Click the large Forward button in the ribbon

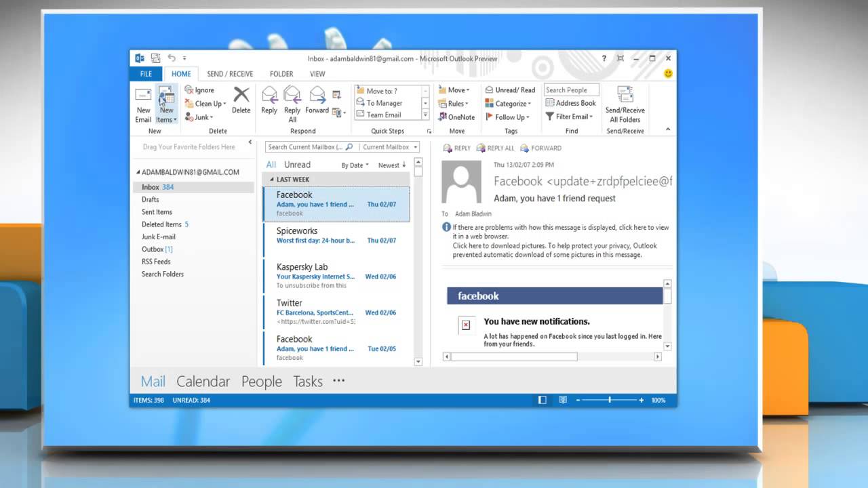(x=317, y=100)
